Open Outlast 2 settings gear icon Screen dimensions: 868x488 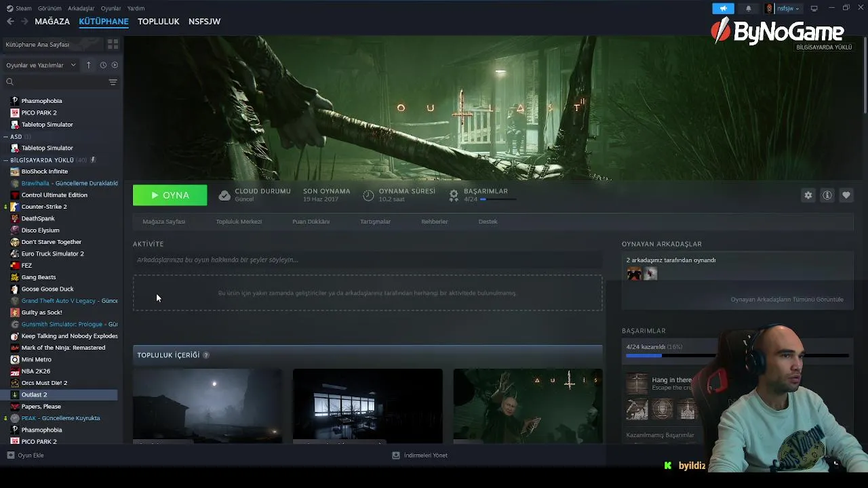(x=808, y=195)
